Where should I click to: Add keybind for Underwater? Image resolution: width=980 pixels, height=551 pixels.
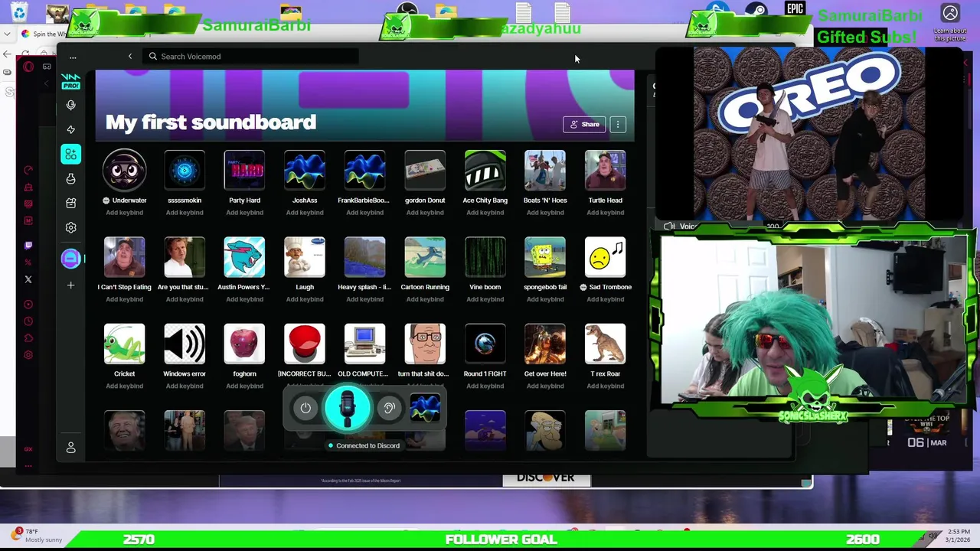click(124, 213)
